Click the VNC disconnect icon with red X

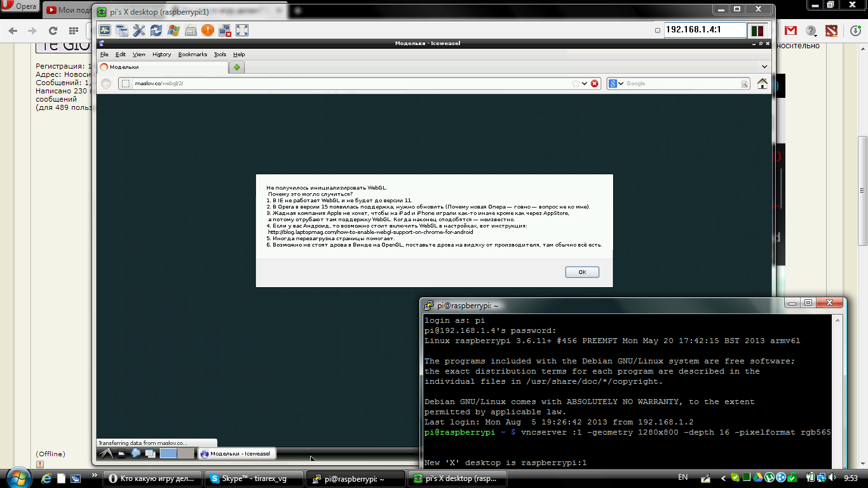point(225,30)
